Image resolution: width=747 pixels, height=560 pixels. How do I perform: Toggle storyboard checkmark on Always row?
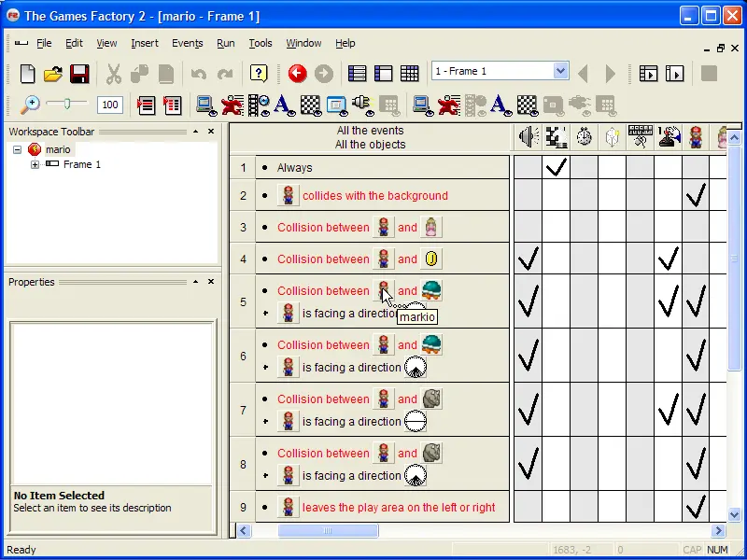(556, 168)
